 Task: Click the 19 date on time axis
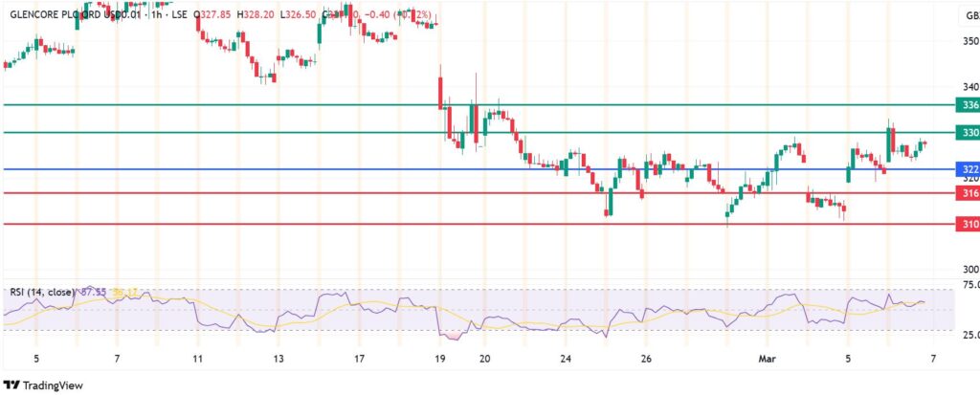[x=439, y=360]
